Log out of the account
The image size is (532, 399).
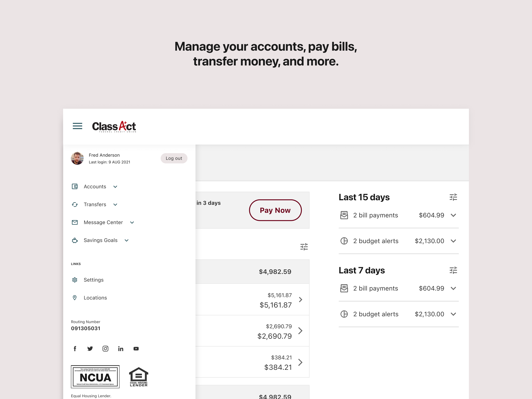click(x=174, y=158)
